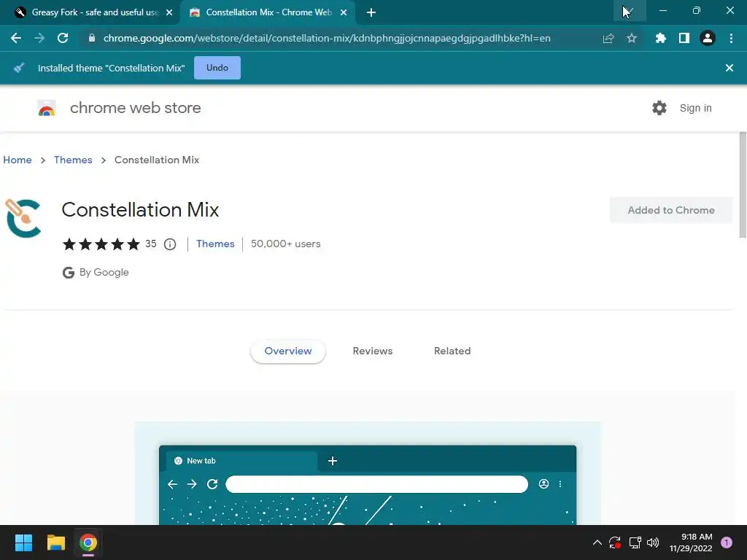Open the Windows Start menu
Screen dimensions: 747x560
23,542
